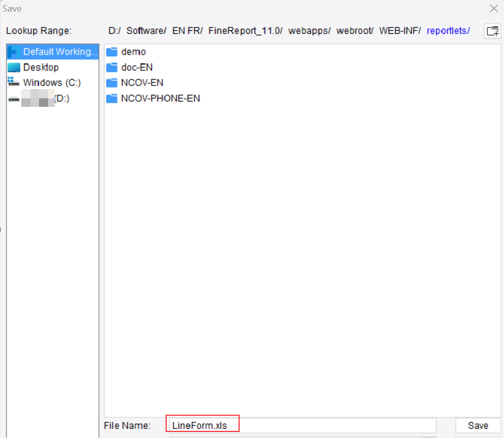Click the NCOV-EN folder icon
Viewport: 504px width, 438px height.
pos(112,83)
